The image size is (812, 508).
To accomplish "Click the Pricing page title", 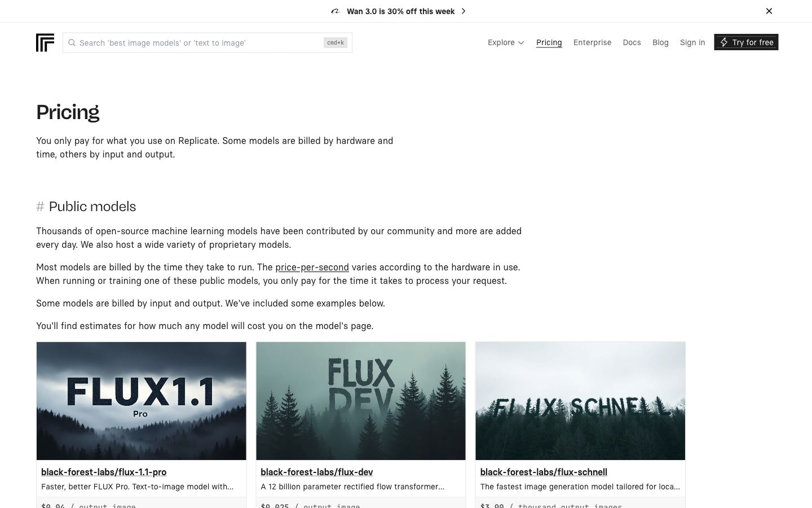I will pyautogui.click(x=68, y=112).
